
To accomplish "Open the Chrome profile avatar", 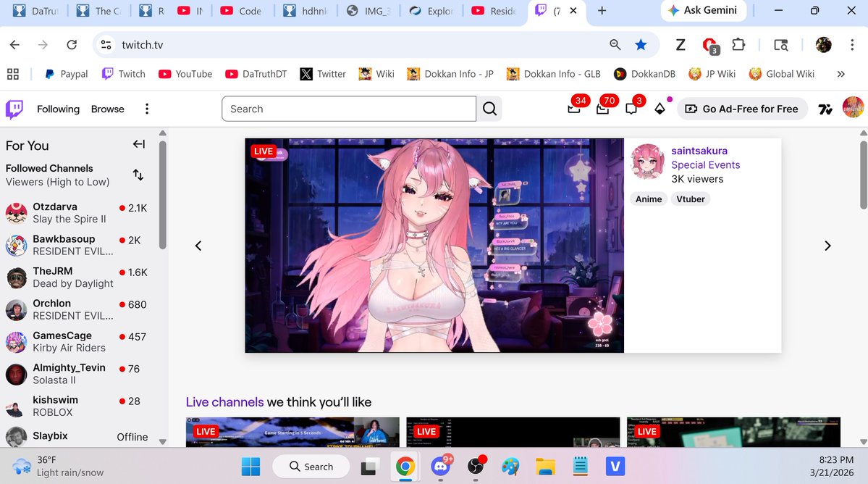I will tap(823, 45).
